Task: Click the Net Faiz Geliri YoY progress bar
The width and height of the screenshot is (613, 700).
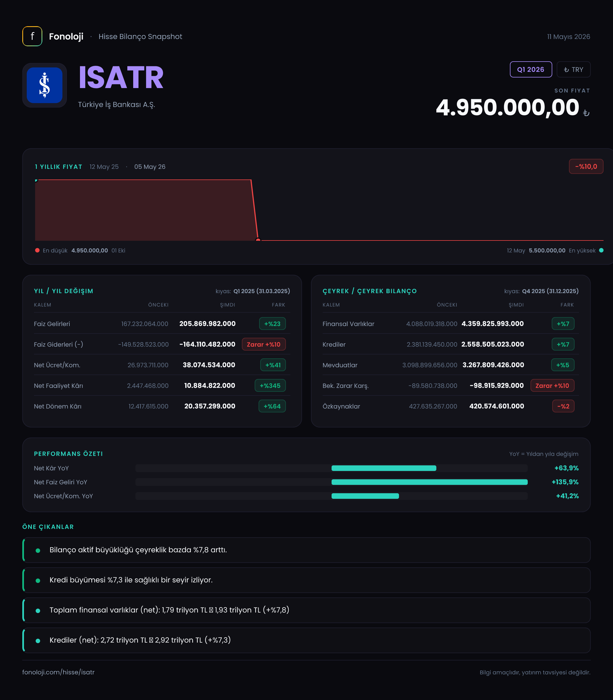Action: [x=332, y=482]
